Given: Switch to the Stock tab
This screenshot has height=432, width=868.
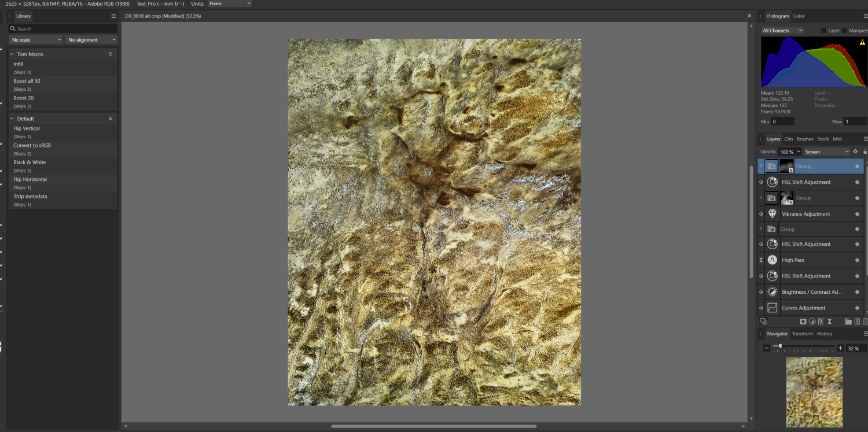Looking at the screenshot, I should click(823, 139).
